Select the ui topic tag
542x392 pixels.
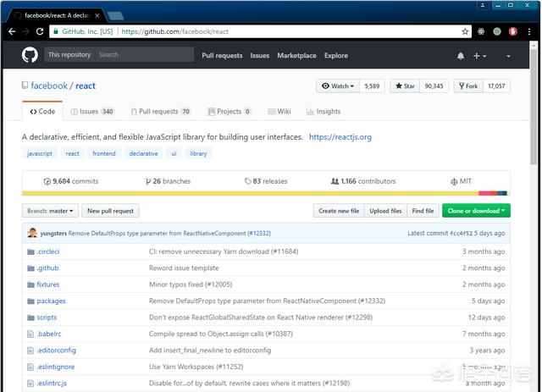pyautogui.click(x=174, y=153)
